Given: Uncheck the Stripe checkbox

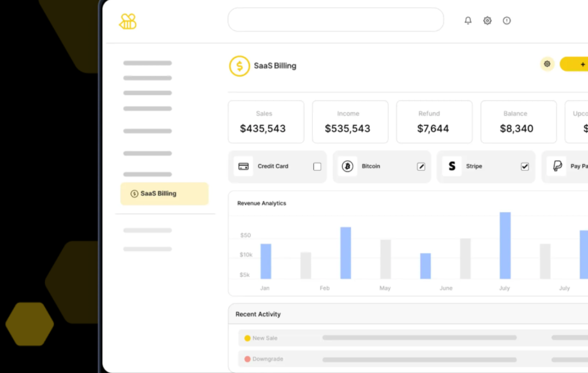Looking at the screenshot, I should (524, 166).
